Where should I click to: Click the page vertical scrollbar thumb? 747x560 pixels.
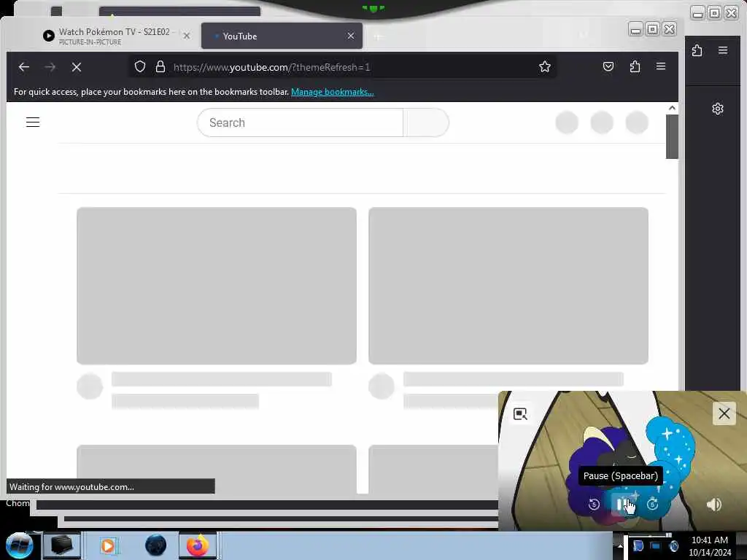click(x=672, y=136)
